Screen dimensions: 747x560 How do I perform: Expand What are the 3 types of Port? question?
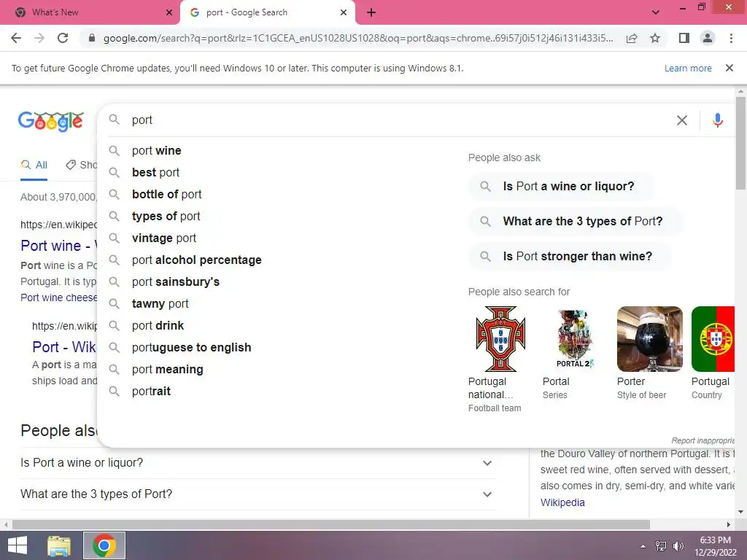click(258, 494)
